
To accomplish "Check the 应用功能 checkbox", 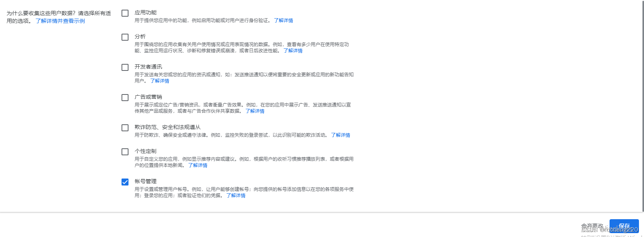I will (125, 13).
